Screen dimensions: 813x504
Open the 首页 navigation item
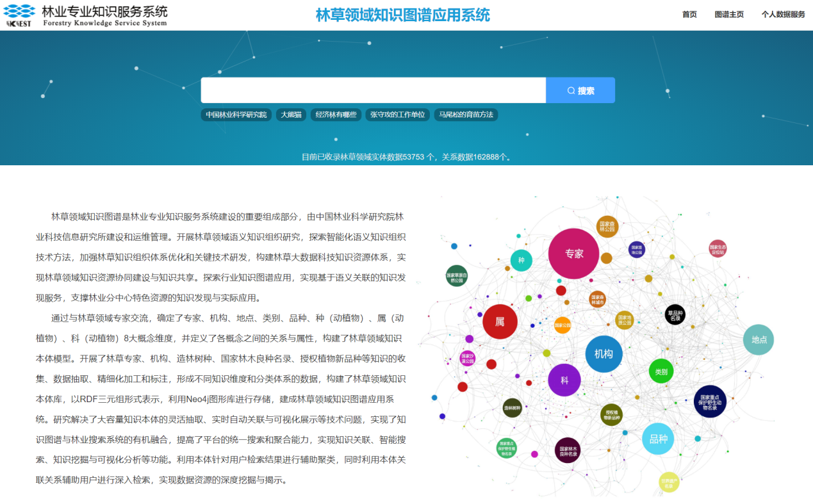689,15
